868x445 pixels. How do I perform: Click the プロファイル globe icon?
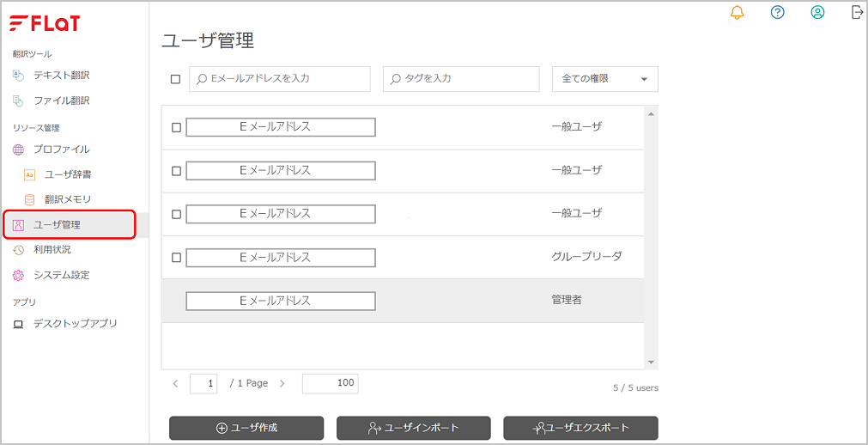coord(18,149)
